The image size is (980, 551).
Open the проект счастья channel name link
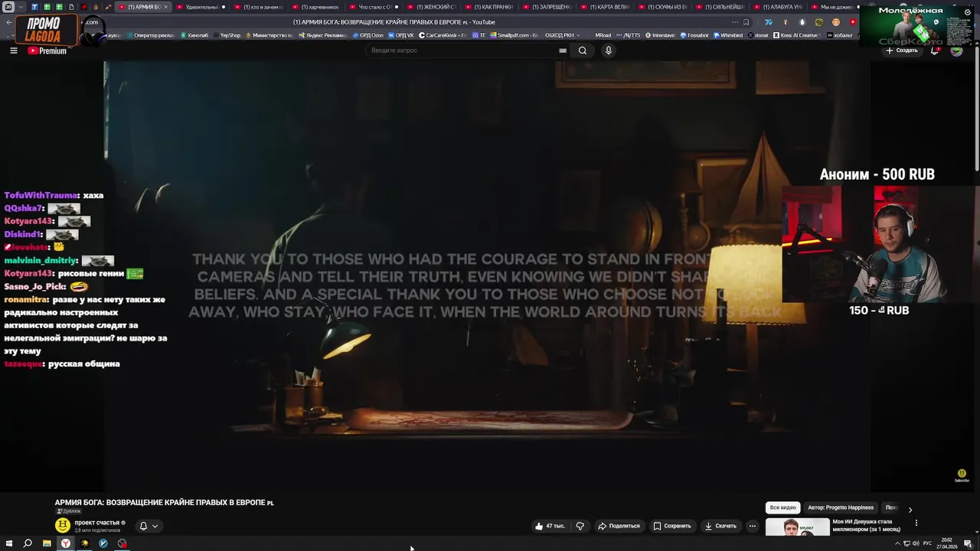click(x=96, y=523)
